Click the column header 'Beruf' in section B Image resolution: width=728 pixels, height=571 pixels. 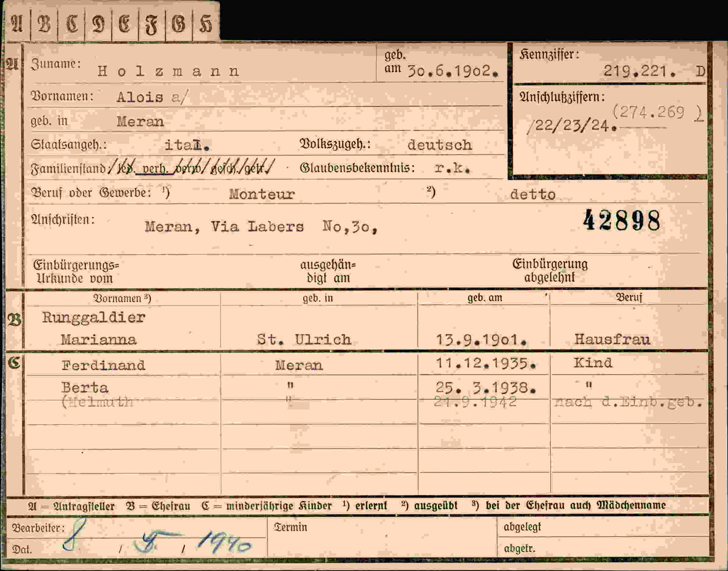tap(629, 297)
